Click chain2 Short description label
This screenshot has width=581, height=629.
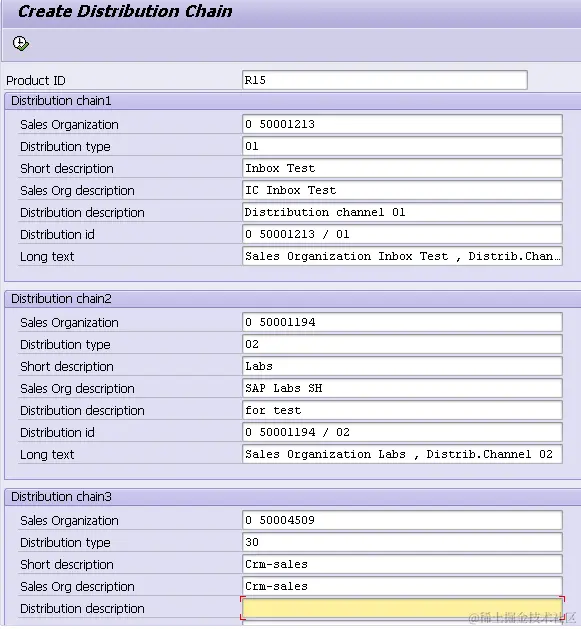tap(67, 367)
